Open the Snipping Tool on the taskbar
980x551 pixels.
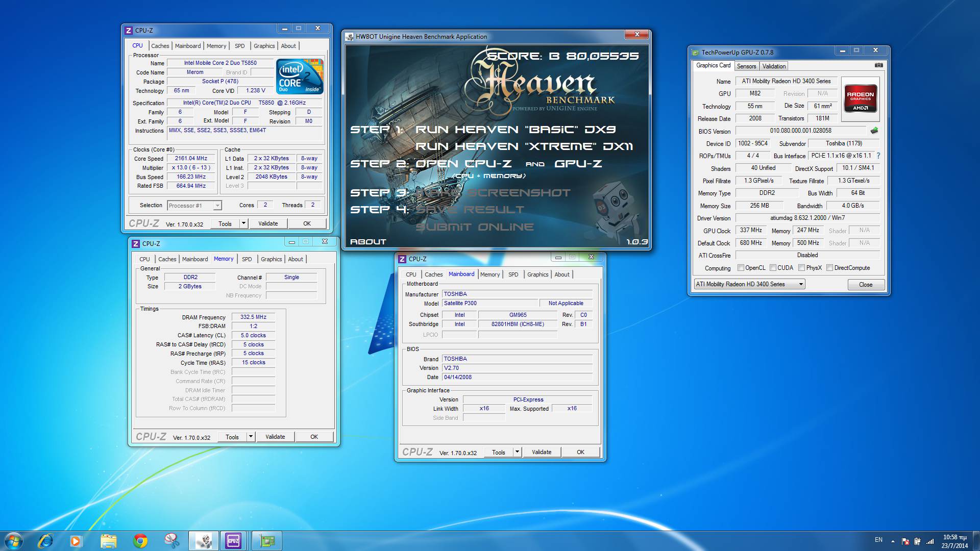(172, 541)
